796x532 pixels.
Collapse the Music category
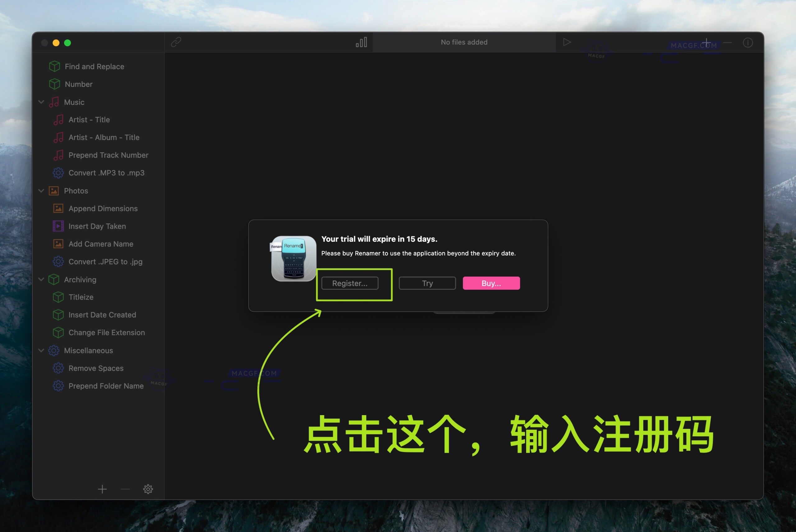coord(41,102)
